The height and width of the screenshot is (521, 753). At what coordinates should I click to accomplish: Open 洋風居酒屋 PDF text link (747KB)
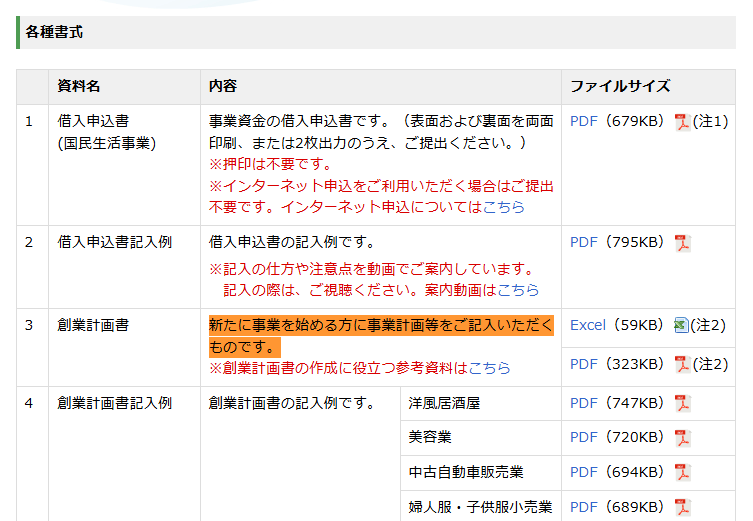[x=583, y=403]
